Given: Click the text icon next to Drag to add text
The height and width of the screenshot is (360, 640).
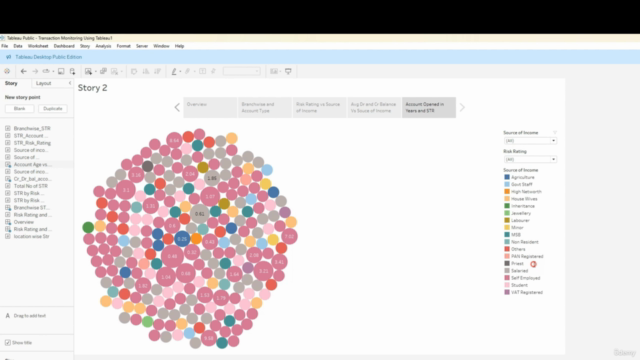Looking at the screenshot, I should click(7, 316).
